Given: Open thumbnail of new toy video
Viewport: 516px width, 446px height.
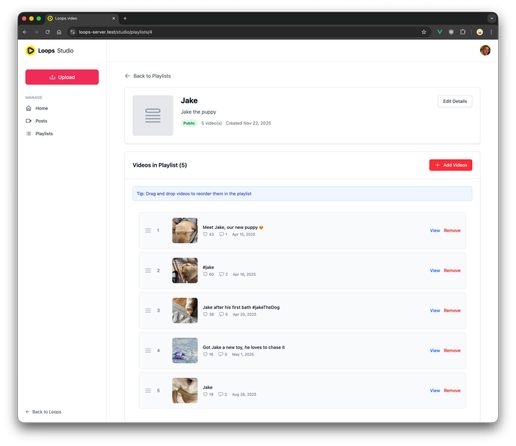Looking at the screenshot, I should tap(185, 351).
